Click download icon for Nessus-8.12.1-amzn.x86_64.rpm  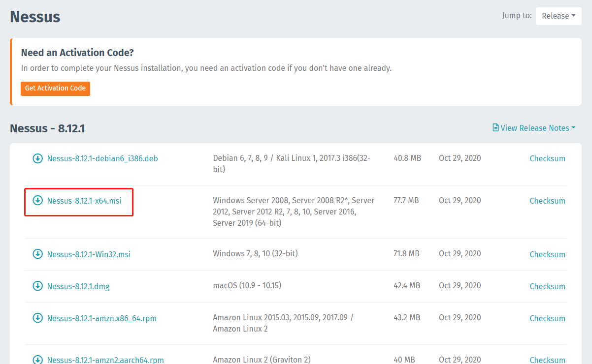click(37, 318)
